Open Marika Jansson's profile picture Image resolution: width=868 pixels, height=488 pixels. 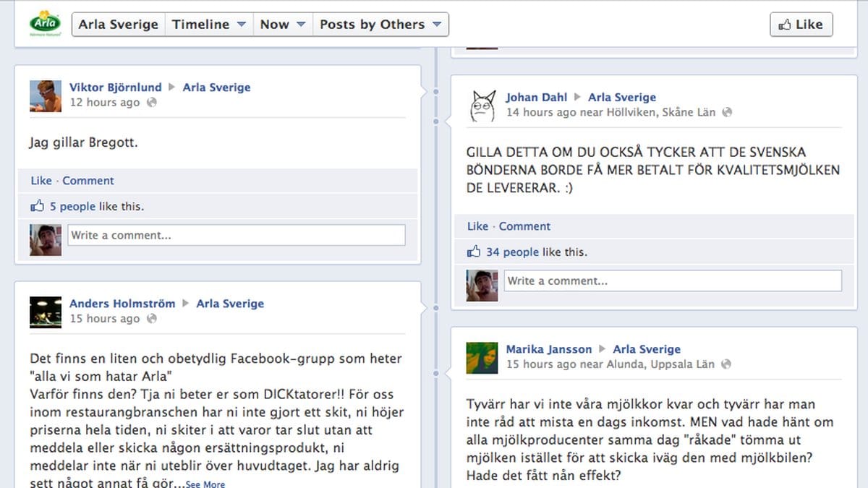tap(482, 357)
